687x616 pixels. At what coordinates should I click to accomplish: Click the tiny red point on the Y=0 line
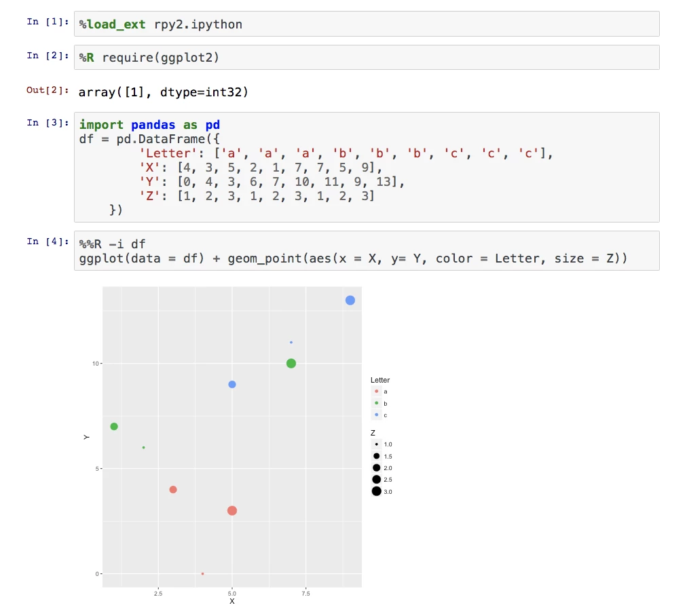point(202,574)
